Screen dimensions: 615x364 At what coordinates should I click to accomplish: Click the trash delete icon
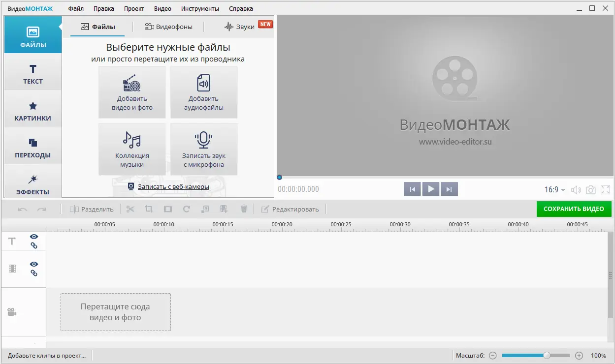tap(243, 209)
